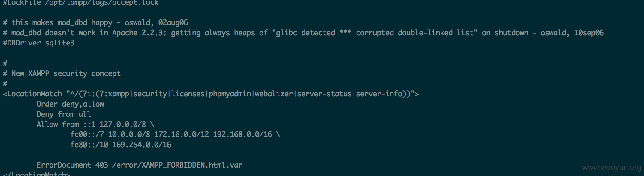Click the 'phpmyadmin' word in regex

230,94
